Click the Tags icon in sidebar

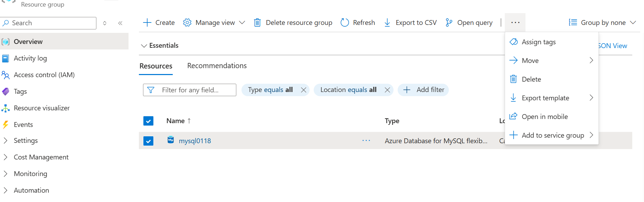tap(6, 91)
